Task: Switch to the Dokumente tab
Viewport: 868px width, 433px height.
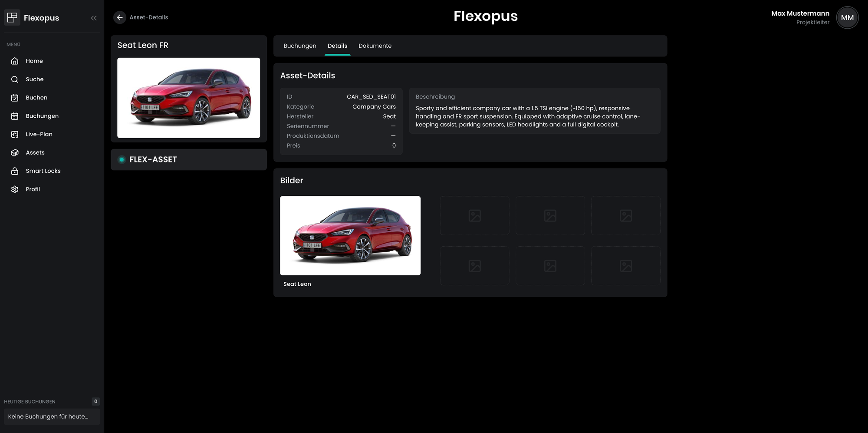Action: click(375, 46)
